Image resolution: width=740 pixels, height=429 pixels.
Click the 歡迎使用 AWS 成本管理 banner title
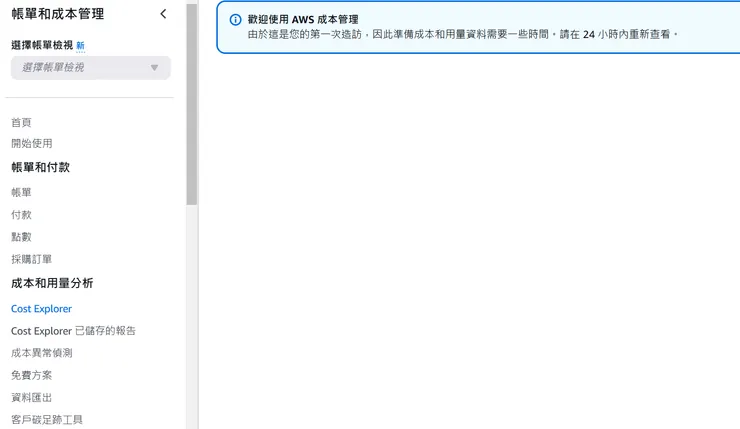point(303,20)
